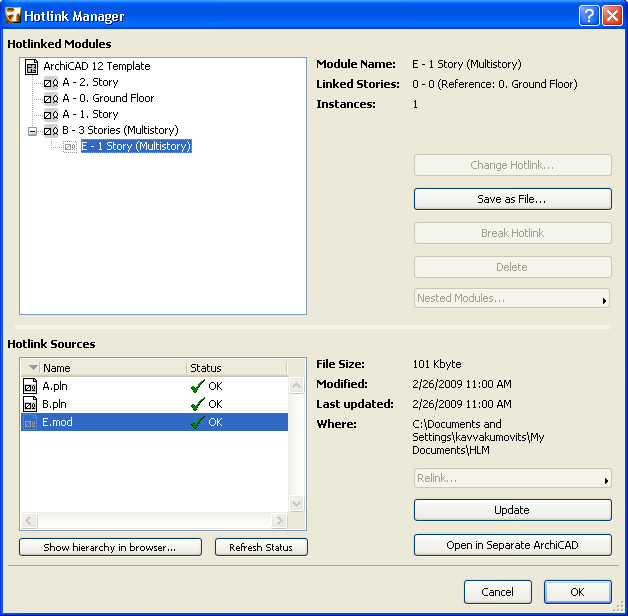Select A - 1. Story module
This screenshot has width=628, height=616.
[x=90, y=114]
